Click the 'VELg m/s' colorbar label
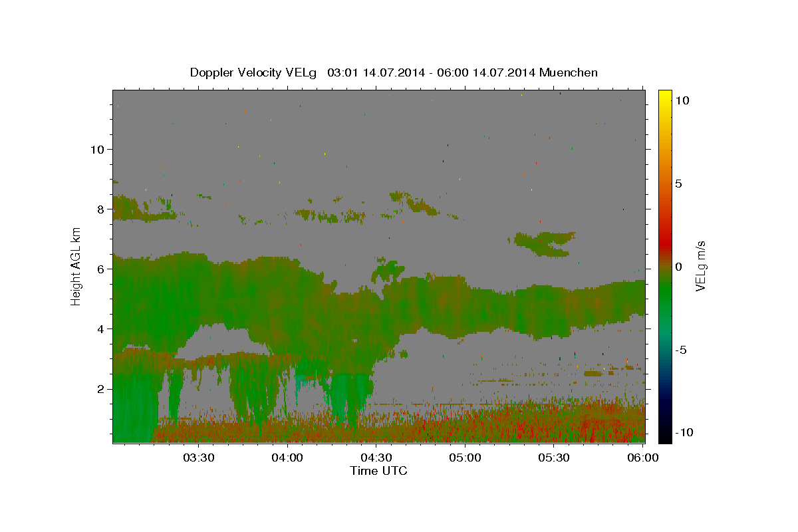This screenshot has width=798, height=532. point(701,266)
